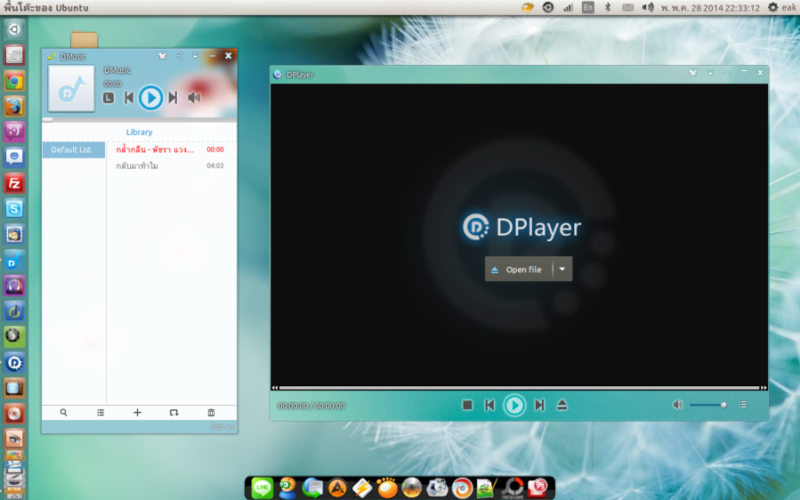Open the eak session gear menu
800x500 pixels.
coord(782,8)
